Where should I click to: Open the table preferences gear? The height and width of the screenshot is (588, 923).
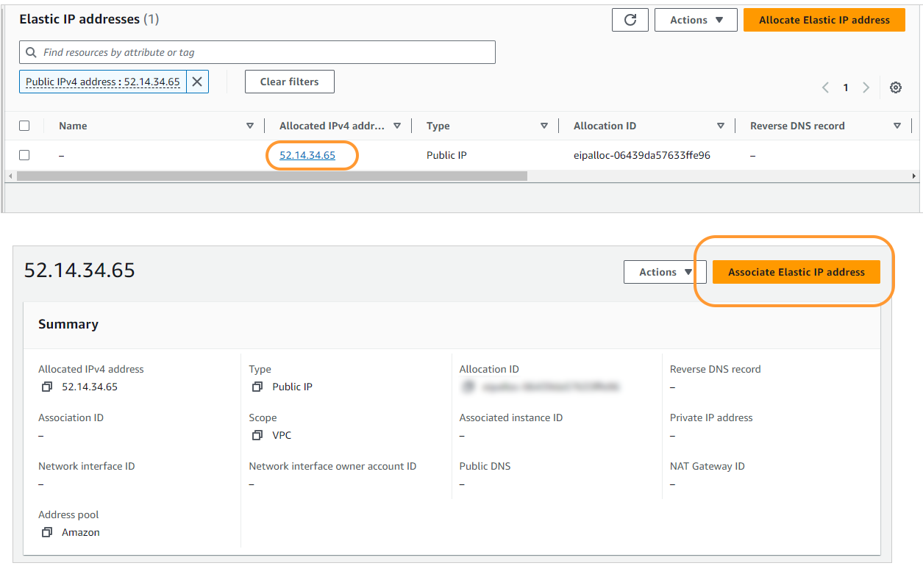896,87
